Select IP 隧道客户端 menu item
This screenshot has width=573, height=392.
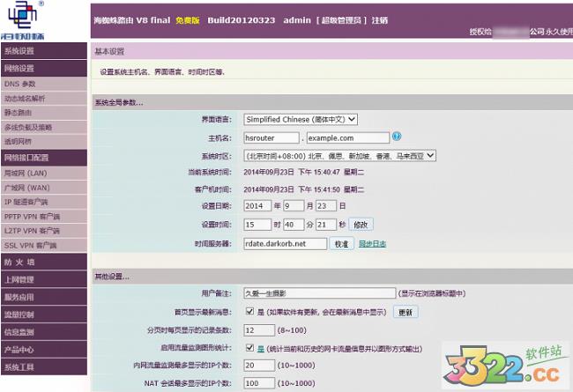[x=44, y=202]
